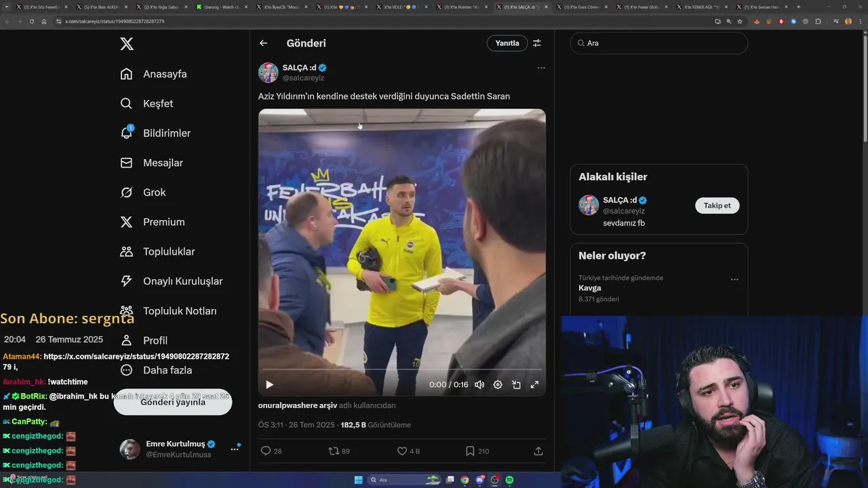Open Mesajlar messages
868x488 pixels.
151,163
